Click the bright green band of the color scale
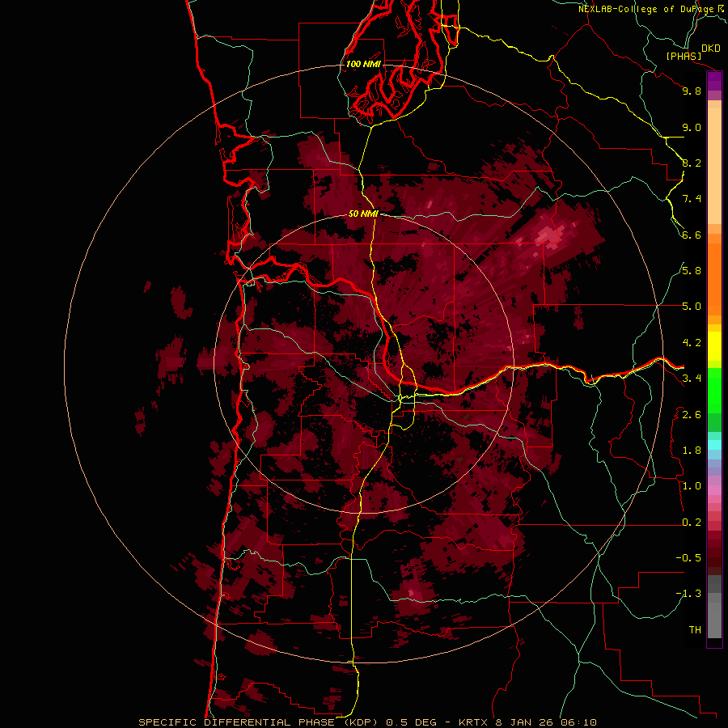 point(714,390)
